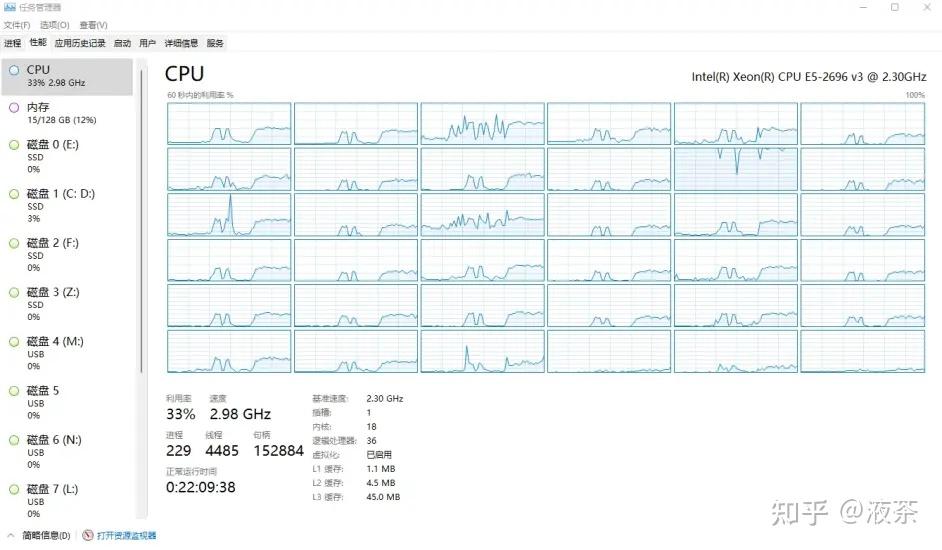Open the 查看(V) menu
Viewport: 942px width, 550px height.
93,25
